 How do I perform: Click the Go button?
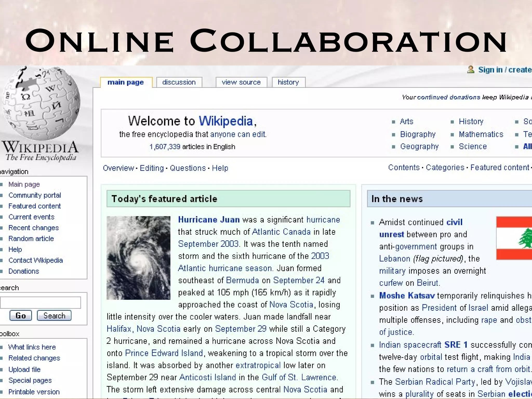point(21,316)
